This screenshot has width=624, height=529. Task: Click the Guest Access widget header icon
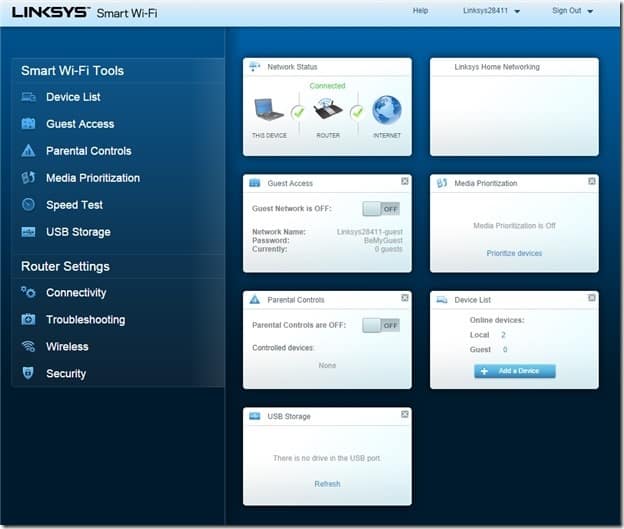coord(255,183)
